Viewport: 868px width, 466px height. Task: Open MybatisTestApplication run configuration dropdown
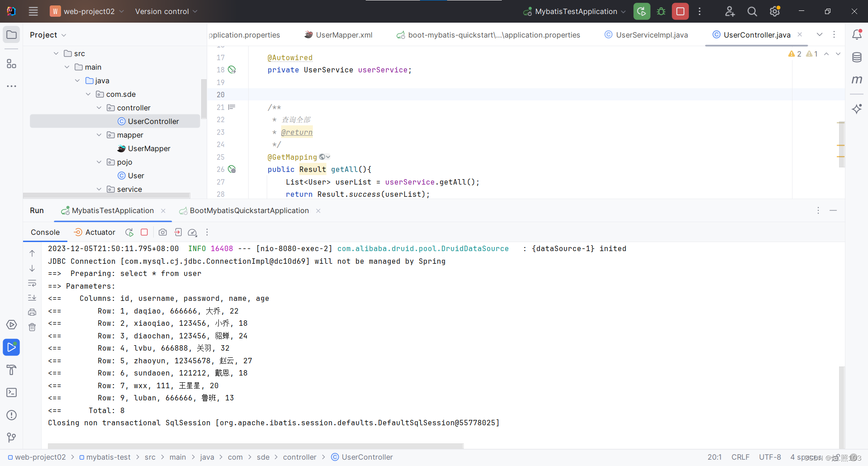click(x=575, y=11)
